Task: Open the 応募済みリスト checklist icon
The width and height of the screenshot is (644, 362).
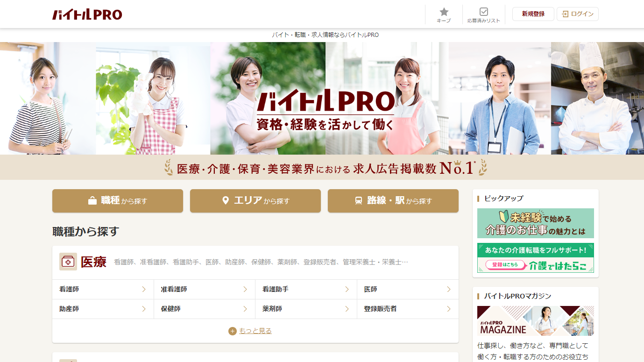Action: pyautogui.click(x=483, y=11)
